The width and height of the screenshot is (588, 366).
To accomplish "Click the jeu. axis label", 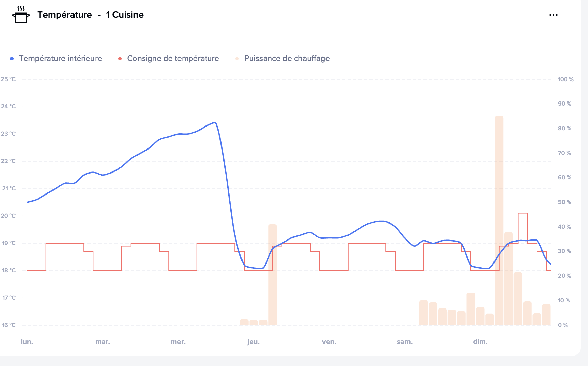I will pos(253,342).
